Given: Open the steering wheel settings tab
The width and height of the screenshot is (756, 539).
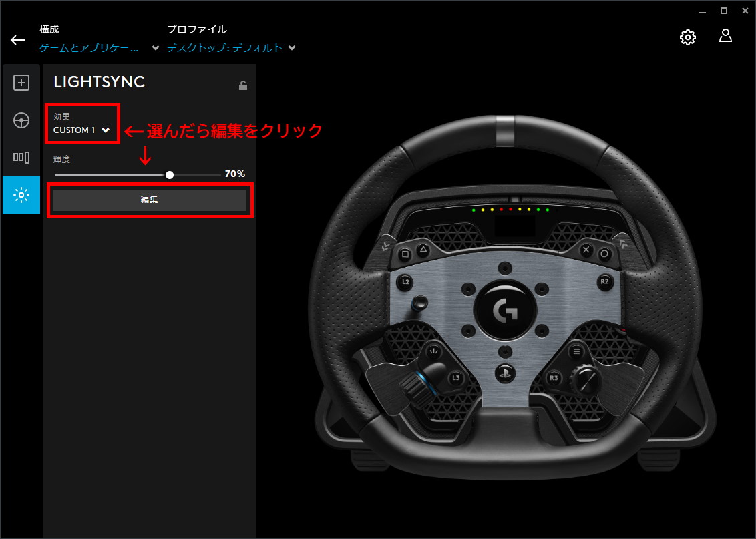Looking at the screenshot, I should click(x=21, y=120).
